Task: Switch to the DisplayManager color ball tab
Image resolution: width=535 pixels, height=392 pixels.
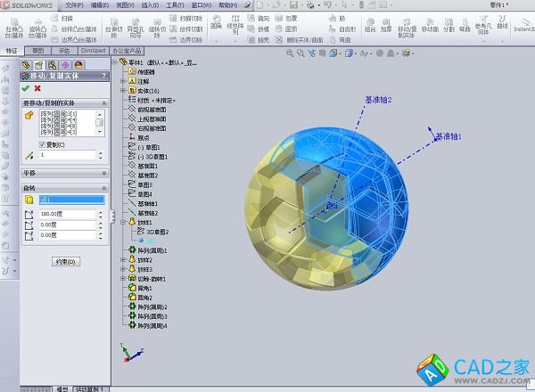Action: click(x=78, y=64)
